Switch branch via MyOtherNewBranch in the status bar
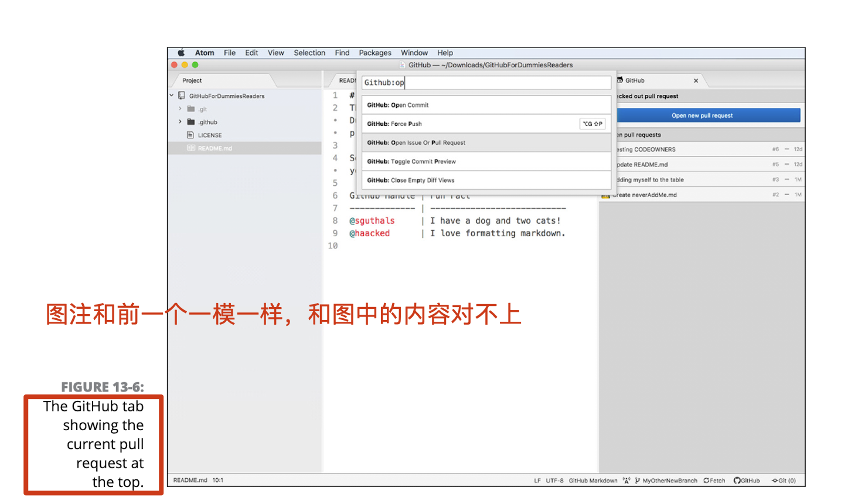This screenshot has height=504, width=858. tap(666, 481)
